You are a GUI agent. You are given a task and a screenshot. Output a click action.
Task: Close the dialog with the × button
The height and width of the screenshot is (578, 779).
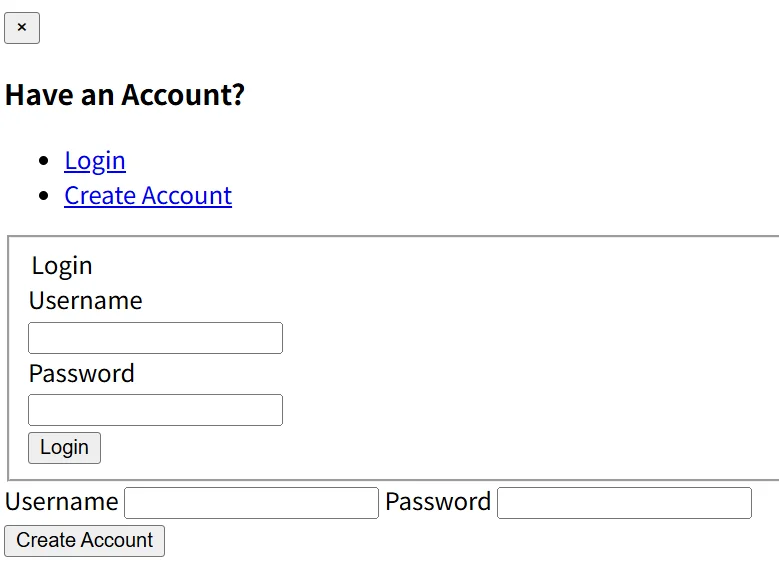click(22, 28)
